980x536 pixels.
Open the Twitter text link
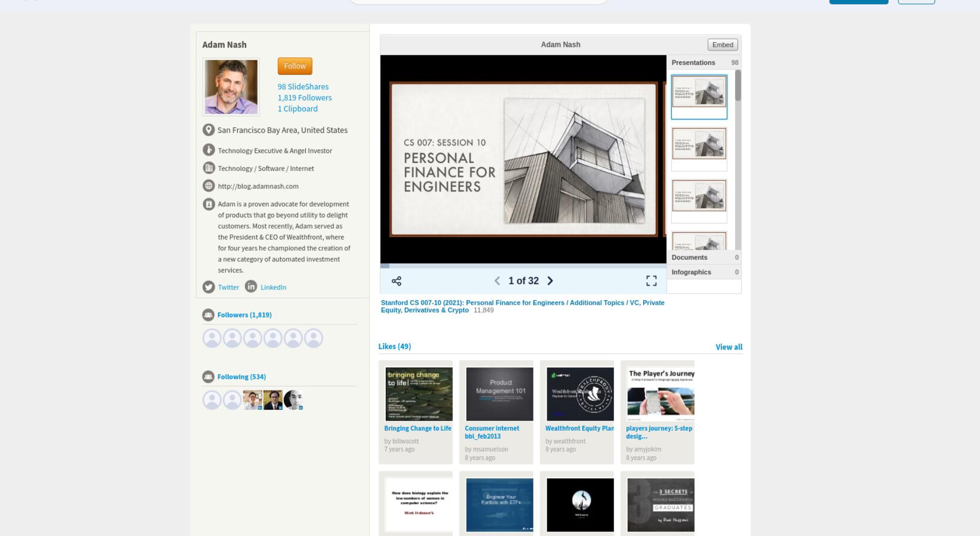pos(228,287)
